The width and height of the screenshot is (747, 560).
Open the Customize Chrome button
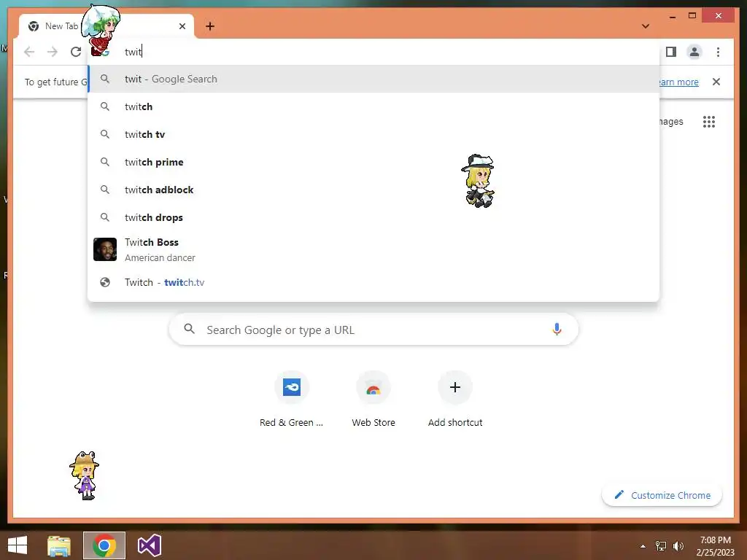tap(662, 495)
